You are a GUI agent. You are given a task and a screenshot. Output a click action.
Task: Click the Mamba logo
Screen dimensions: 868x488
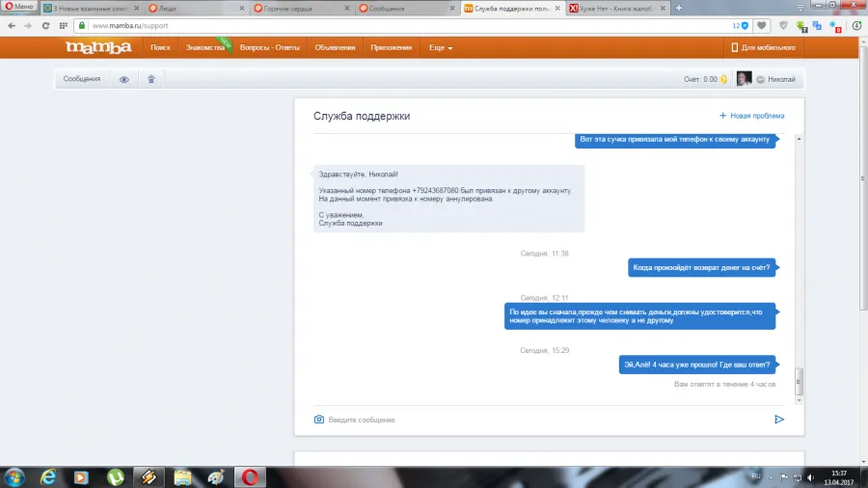pyautogui.click(x=98, y=47)
